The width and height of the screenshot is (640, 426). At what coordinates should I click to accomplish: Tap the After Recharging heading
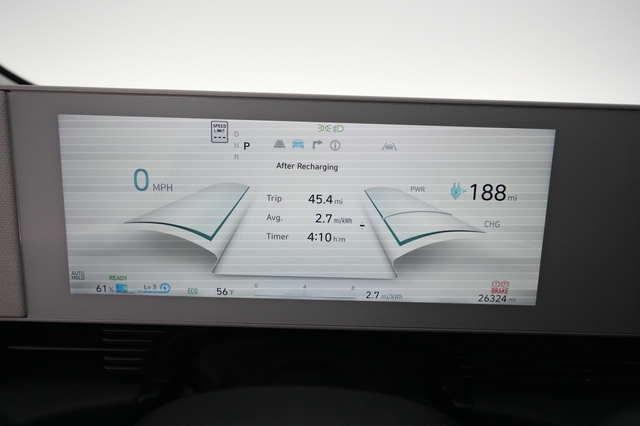tap(307, 166)
